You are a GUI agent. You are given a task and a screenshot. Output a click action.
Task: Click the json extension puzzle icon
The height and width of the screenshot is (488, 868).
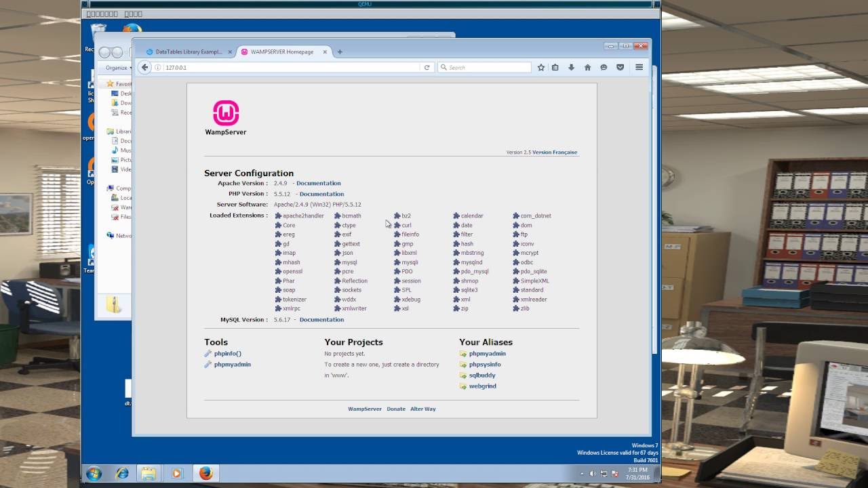[x=338, y=253]
